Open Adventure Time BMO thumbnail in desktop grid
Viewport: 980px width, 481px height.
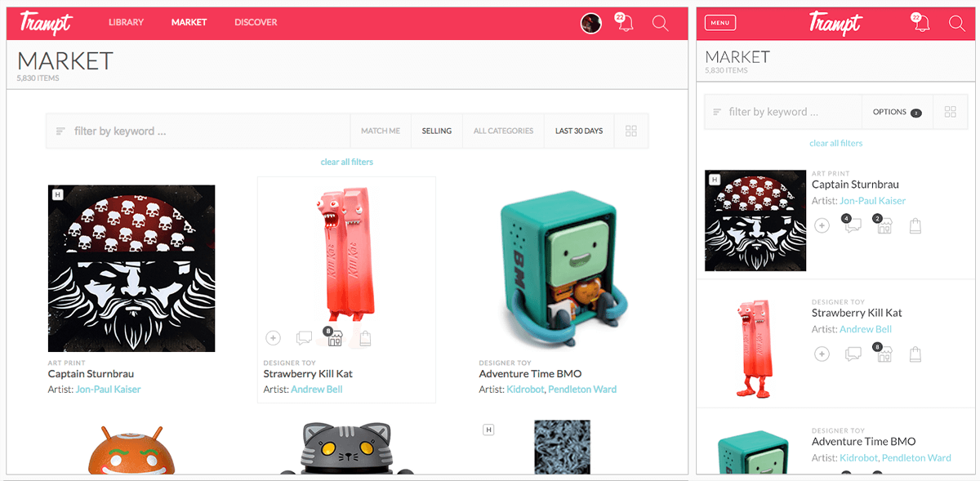point(564,269)
